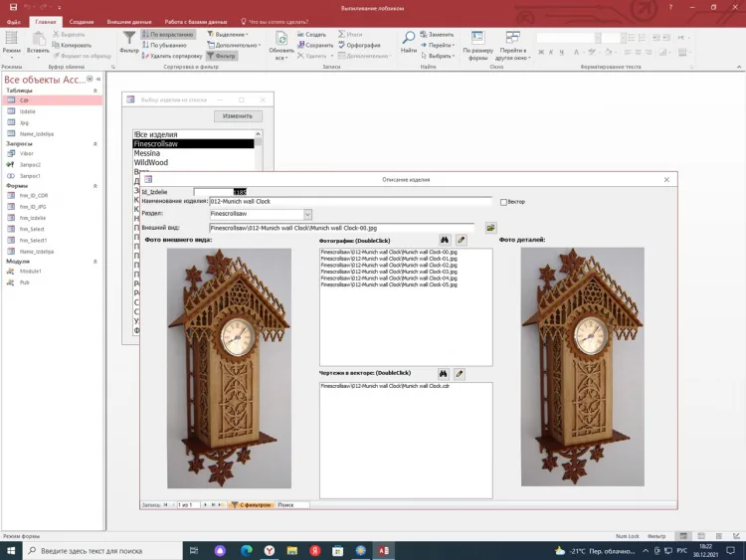Collapse the Формы group
Screen dimensions: 746x560
(x=95, y=186)
